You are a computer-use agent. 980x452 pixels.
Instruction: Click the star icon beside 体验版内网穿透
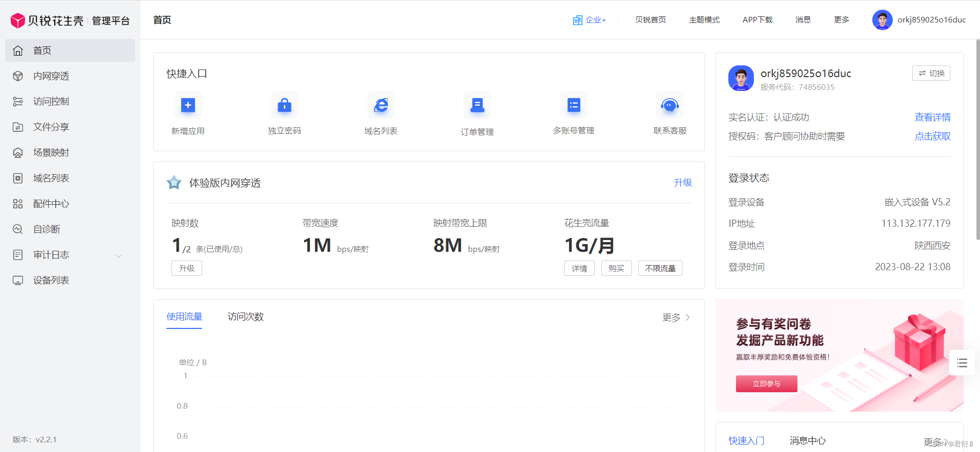[x=174, y=182]
